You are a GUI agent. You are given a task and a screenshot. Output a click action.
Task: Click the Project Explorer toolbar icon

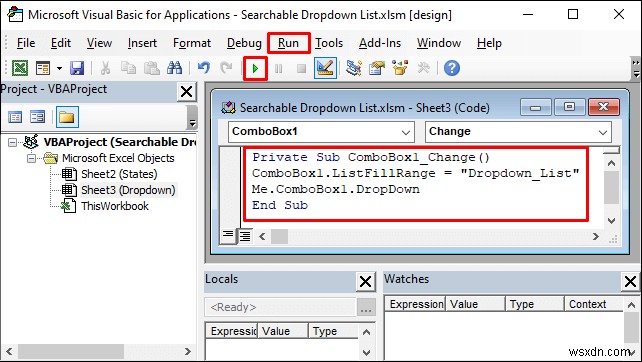[x=353, y=68]
